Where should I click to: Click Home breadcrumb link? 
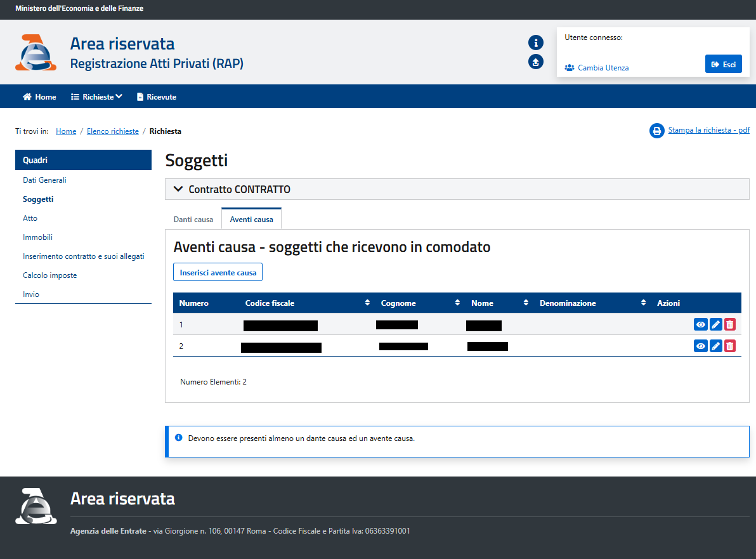(66, 131)
